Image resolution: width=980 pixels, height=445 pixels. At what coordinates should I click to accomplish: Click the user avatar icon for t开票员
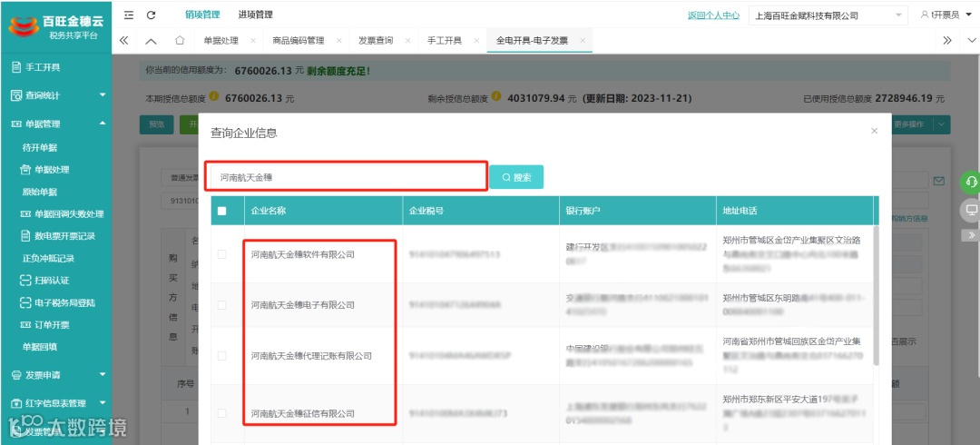(x=925, y=15)
